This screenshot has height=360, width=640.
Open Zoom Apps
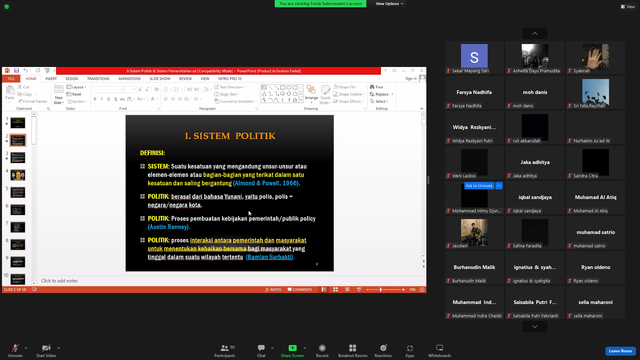(410, 350)
